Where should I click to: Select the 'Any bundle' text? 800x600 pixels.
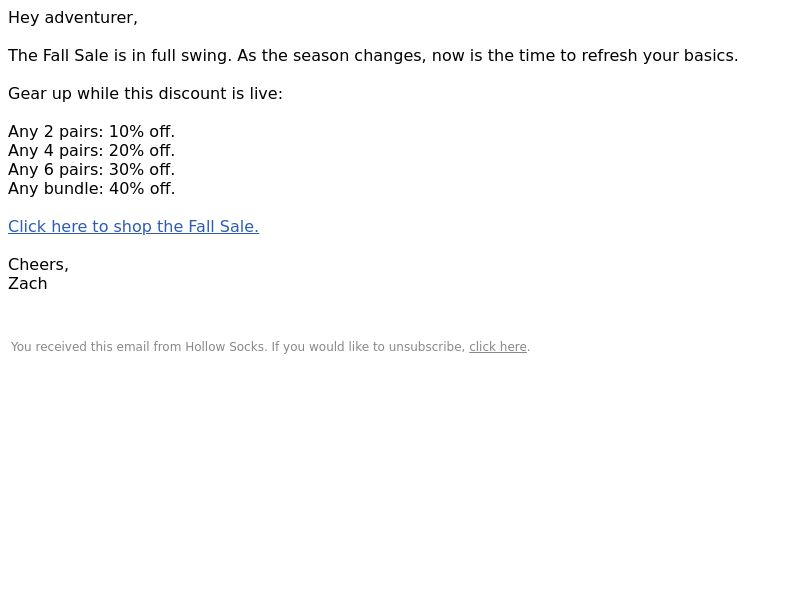(x=56, y=189)
